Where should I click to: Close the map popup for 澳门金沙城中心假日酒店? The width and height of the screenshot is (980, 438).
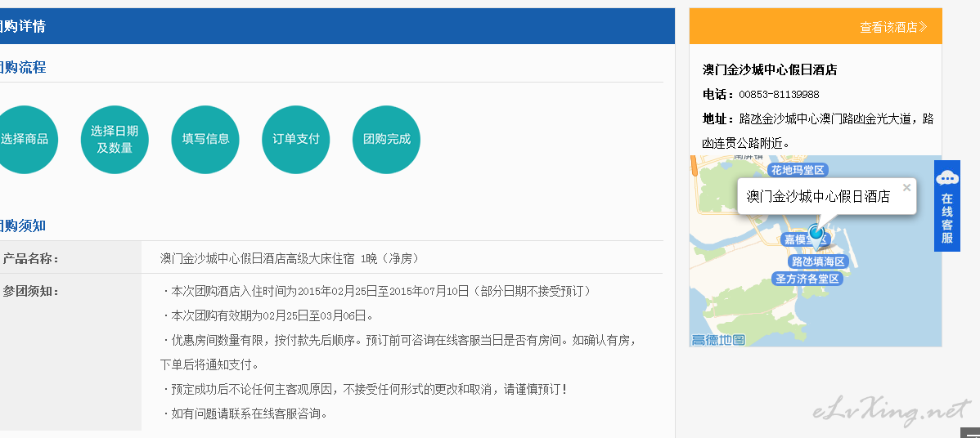(x=906, y=187)
